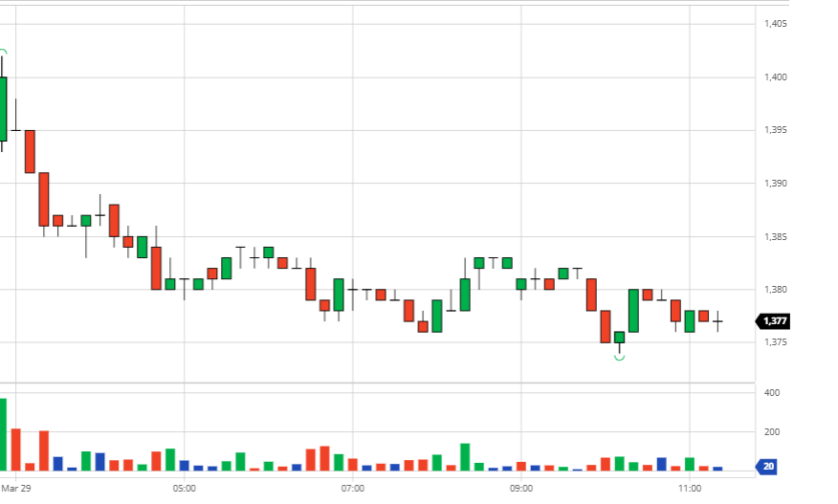Click the green session-low arc marker
The image size is (838, 504).
point(620,357)
